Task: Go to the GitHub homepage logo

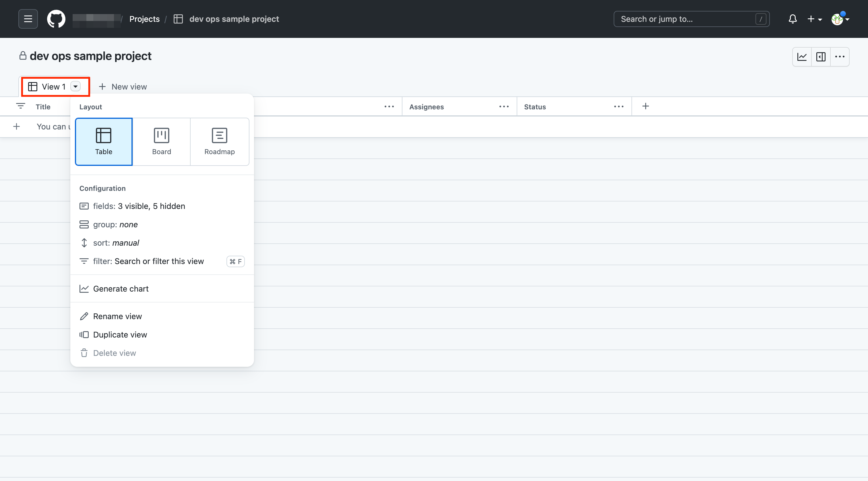Action: (x=56, y=19)
